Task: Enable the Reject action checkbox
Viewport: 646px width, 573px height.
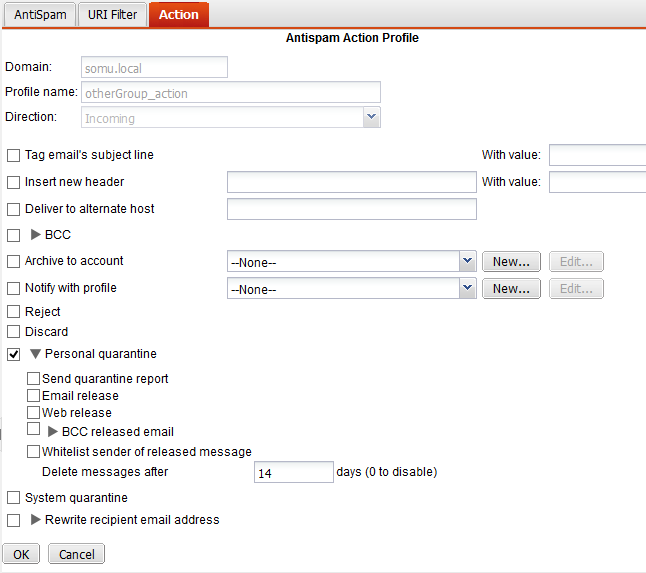Action: click(13, 312)
